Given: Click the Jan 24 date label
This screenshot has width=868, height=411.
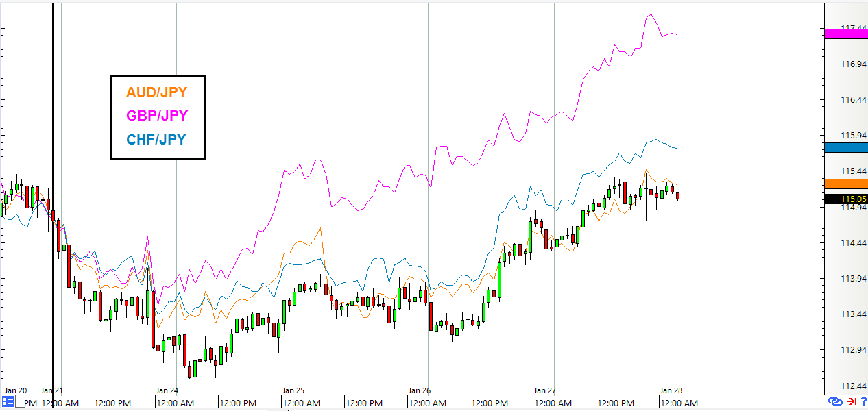Looking at the screenshot, I should coord(167,390).
